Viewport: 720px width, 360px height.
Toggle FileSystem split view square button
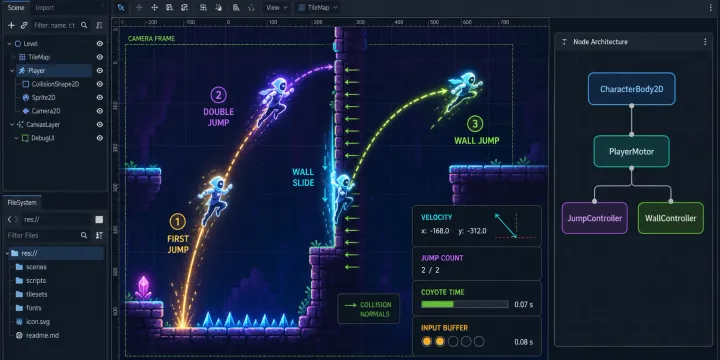(99, 219)
